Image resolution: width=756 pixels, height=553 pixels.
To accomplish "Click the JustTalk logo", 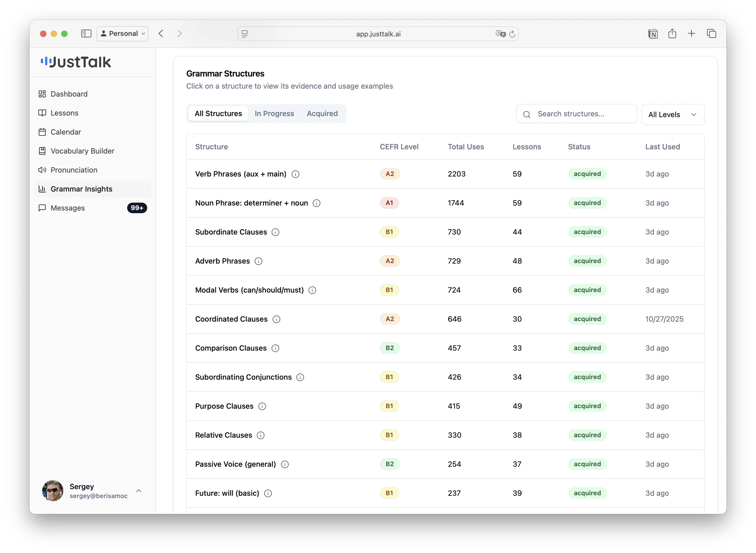I will click(x=76, y=62).
